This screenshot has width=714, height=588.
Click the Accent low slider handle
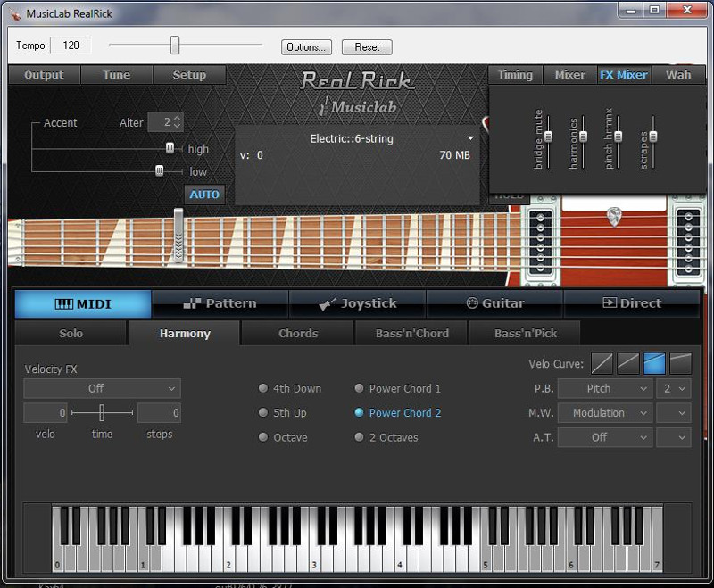[x=160, y=170]
